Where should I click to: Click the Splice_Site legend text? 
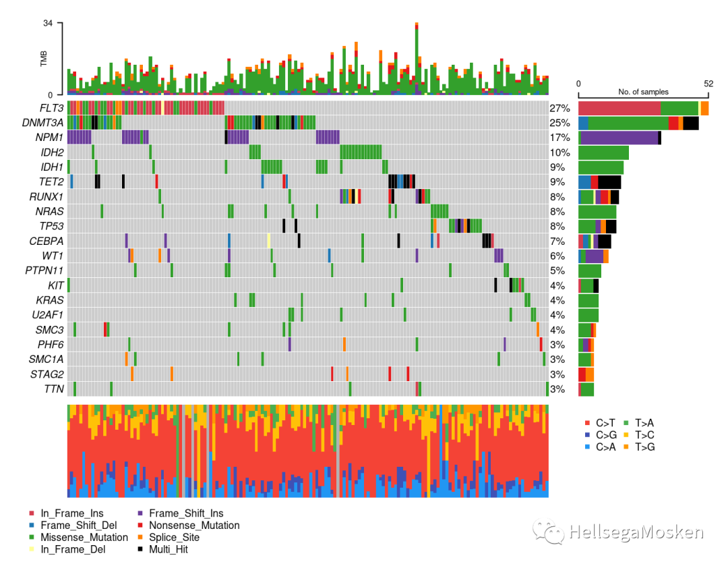click(x=174, y=537)
